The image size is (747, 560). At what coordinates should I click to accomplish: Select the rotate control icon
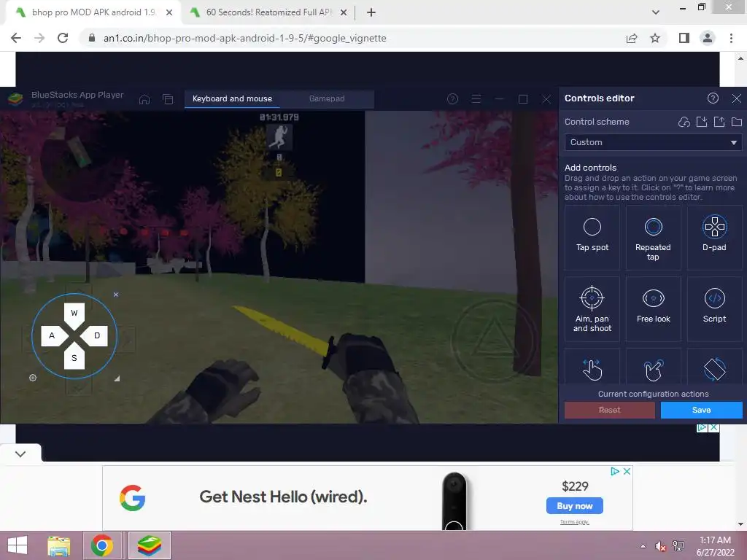(715, 370)
